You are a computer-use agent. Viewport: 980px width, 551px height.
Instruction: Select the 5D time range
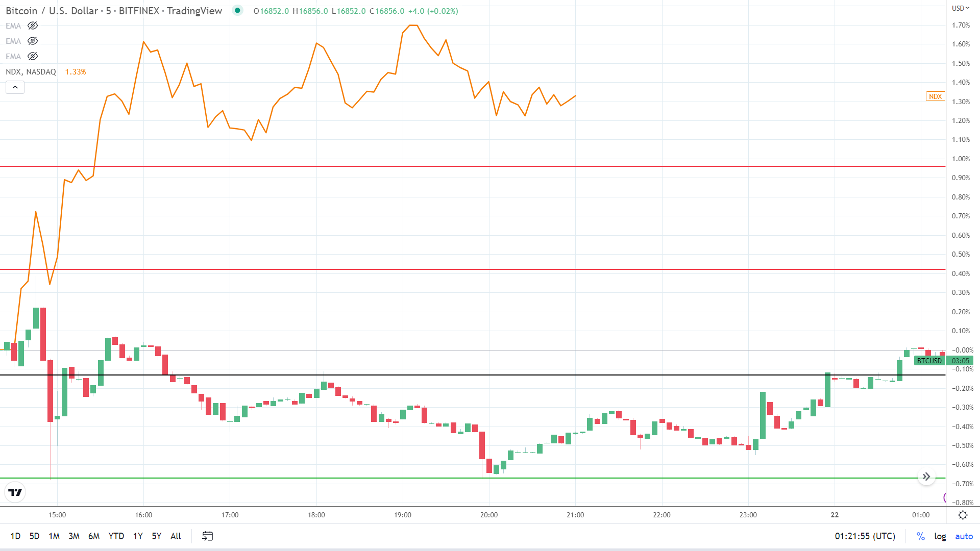[x=34, y=536]
